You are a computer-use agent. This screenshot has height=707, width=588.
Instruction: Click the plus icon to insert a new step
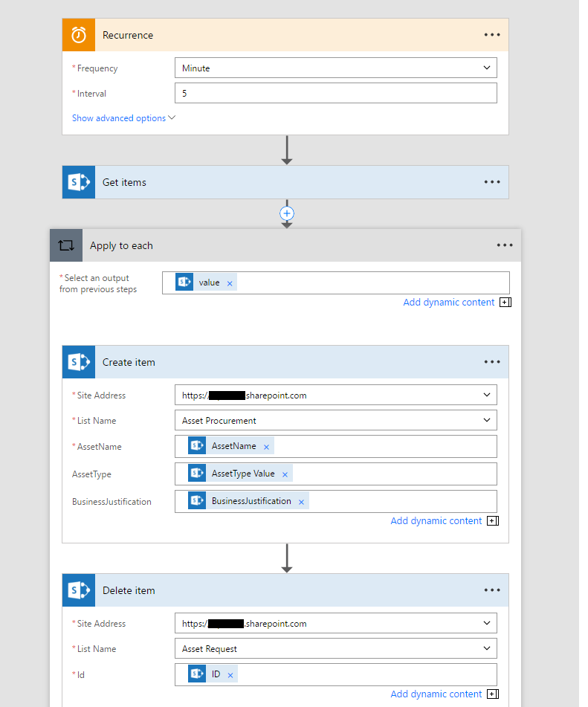tap(287, 213)
